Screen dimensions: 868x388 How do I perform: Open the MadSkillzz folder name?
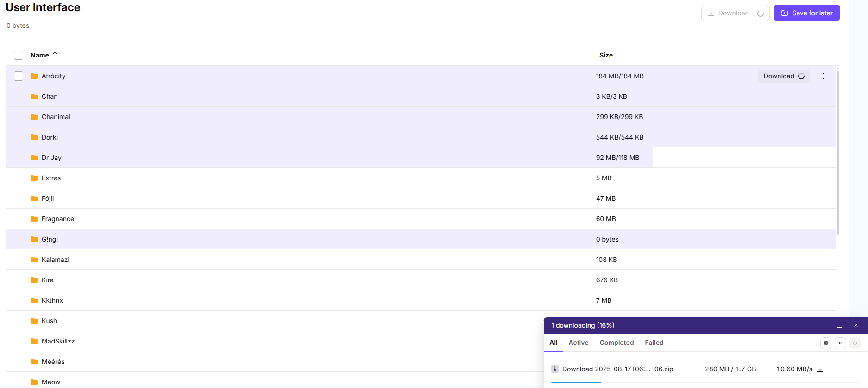(x=58, y=341)
